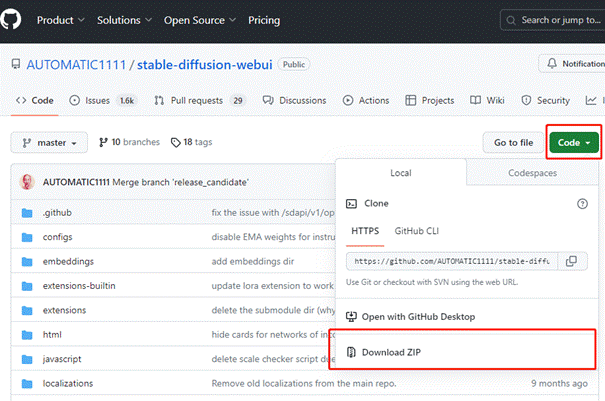Open the Notifications bell button
Viewport: 605px width, 401px height.
(x=572, y=63)
